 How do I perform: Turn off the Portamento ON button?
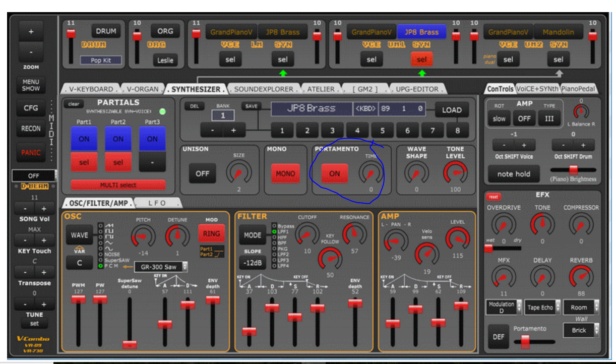335,173
